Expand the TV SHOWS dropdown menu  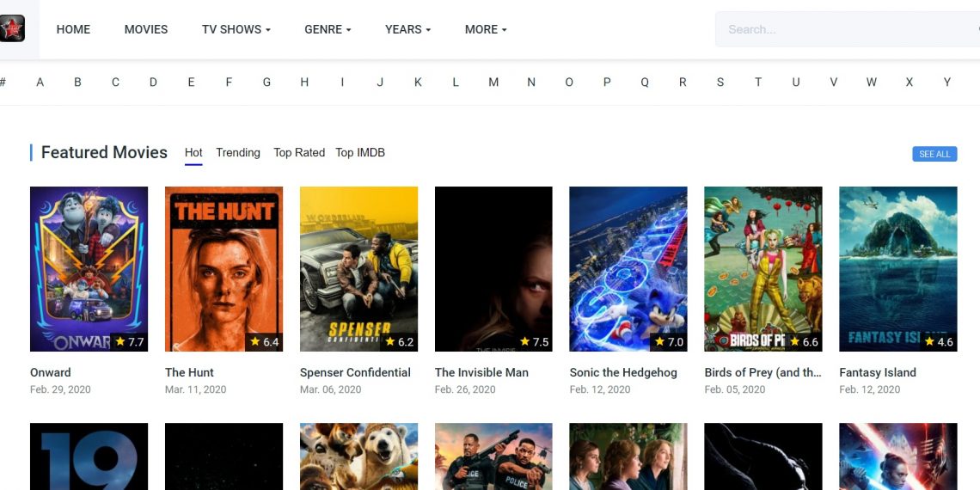236,29
